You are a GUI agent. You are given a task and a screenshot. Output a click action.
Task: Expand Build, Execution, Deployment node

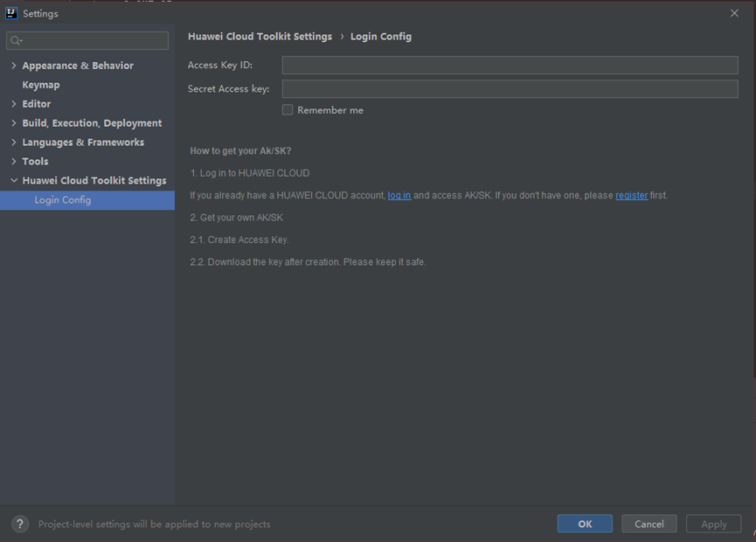14,123
